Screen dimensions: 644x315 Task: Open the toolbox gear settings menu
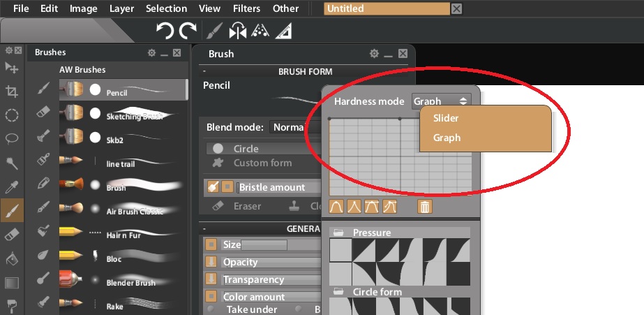[9, 50]
